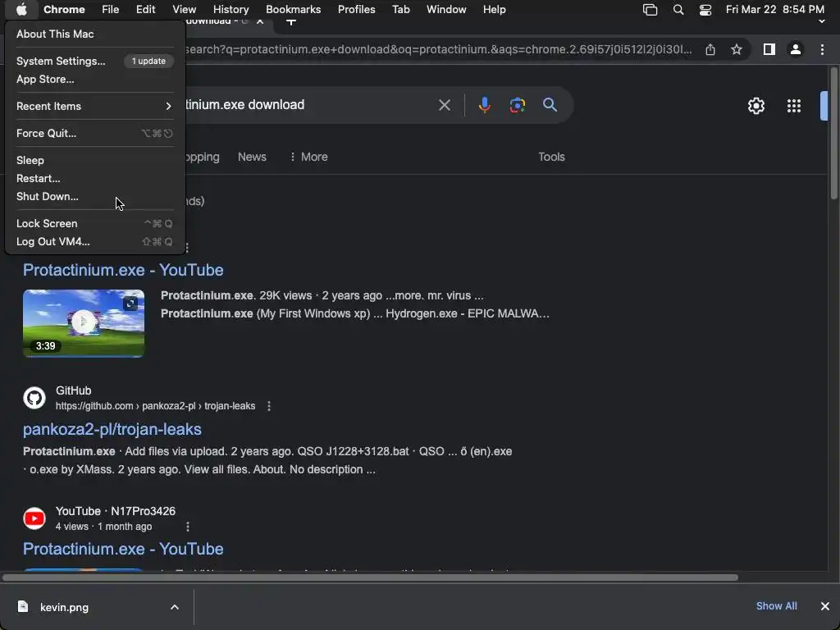Click the 1 update badge
840x630 pixels.
149,61
